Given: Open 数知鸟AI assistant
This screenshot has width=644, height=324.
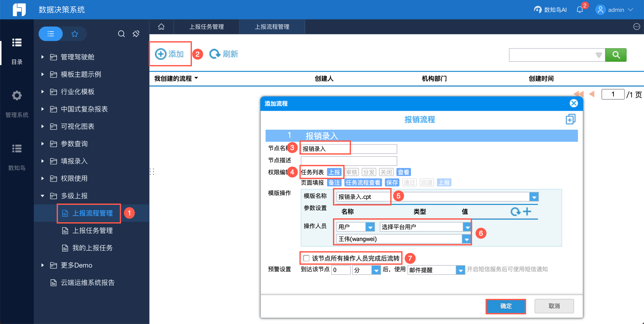Looking at the screenshot, I should pos(550,10).
